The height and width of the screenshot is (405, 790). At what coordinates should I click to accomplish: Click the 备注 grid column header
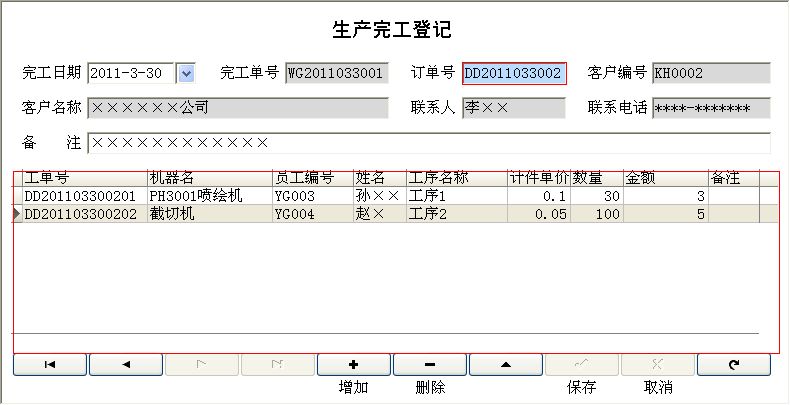(734, 178)
